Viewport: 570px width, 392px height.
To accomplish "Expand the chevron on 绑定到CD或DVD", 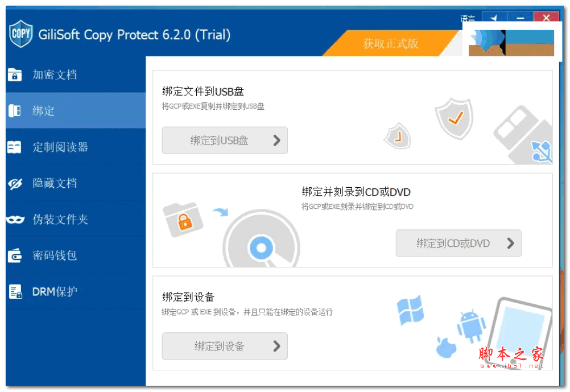I will point(510,244).
